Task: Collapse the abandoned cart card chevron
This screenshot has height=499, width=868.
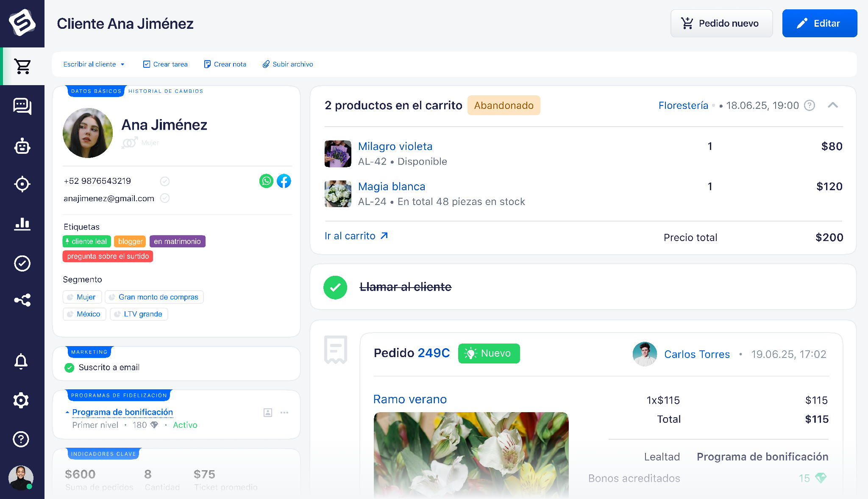Action: click(833, 105)
